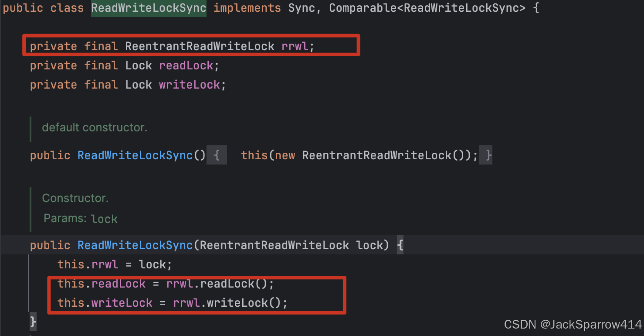
Task: Click the Lock type on the writeLock declaration
Action: (139, 85)
